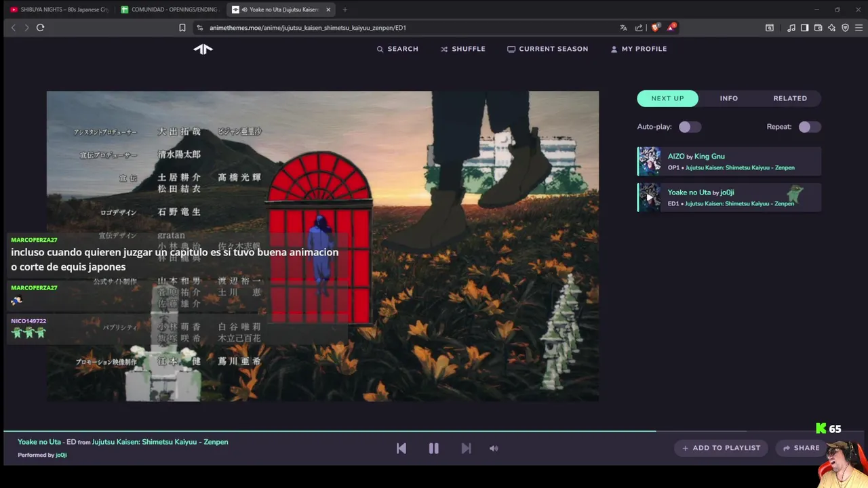The width and height of the screenshot is (868, 488).
Task: Open Brave Wallet icon
Action: tap(818, 28)
